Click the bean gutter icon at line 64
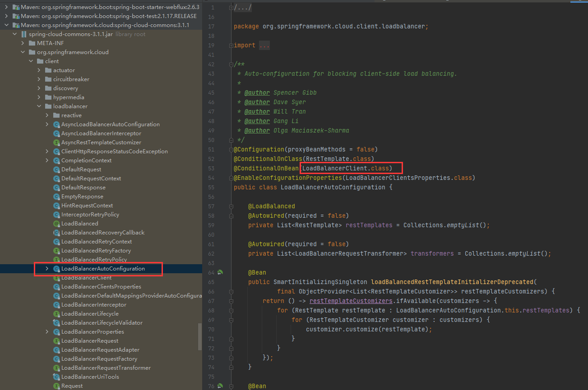Image resolution: width=588 pixels, height=390 pixels. pos(220,272)
